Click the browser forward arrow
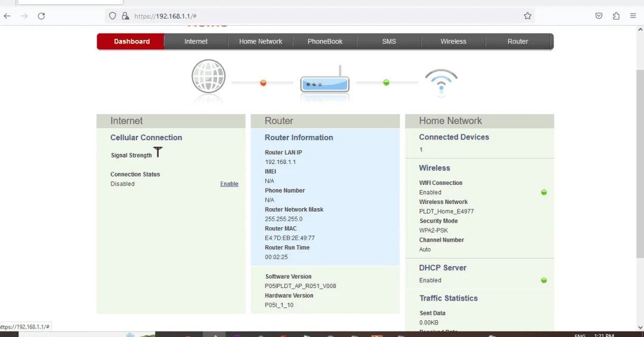This screenshot has height=337, width=644. coord(24,16)
